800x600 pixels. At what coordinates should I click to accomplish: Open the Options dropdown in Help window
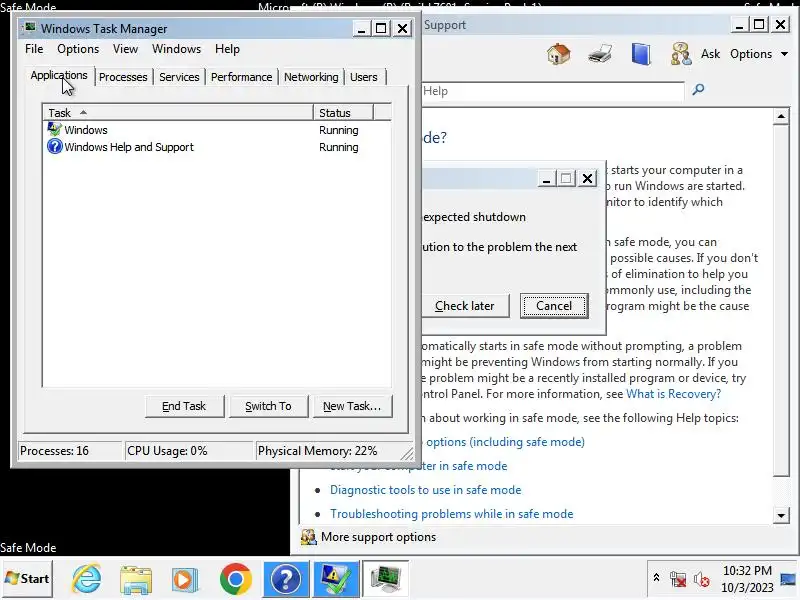759,54
